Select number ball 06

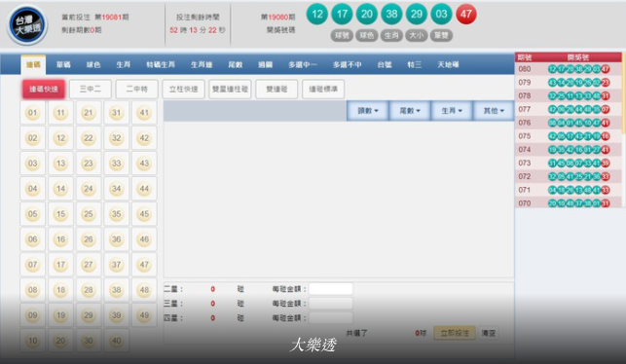pos(33,239)
